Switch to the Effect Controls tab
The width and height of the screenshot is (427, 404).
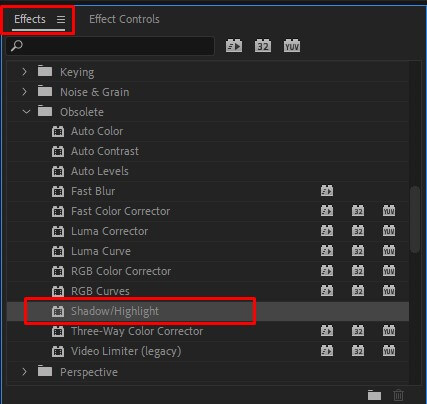point(124,19)
